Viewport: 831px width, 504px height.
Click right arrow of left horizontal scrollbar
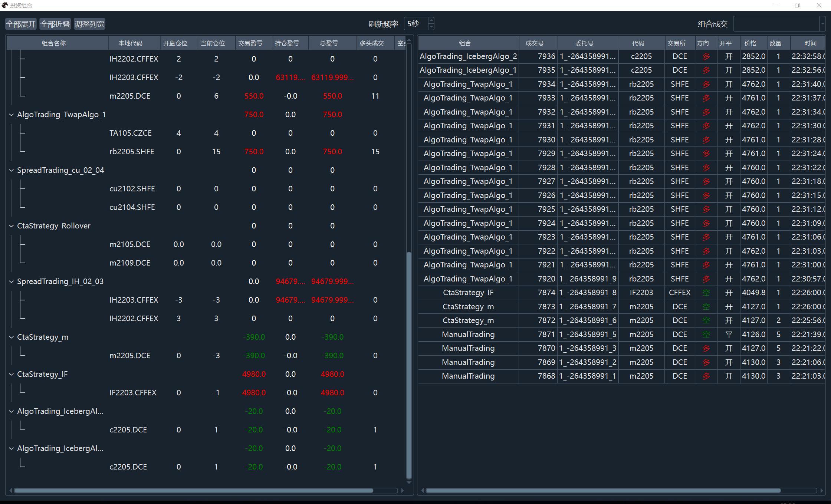pyautogui.click(x=403, y=490)
